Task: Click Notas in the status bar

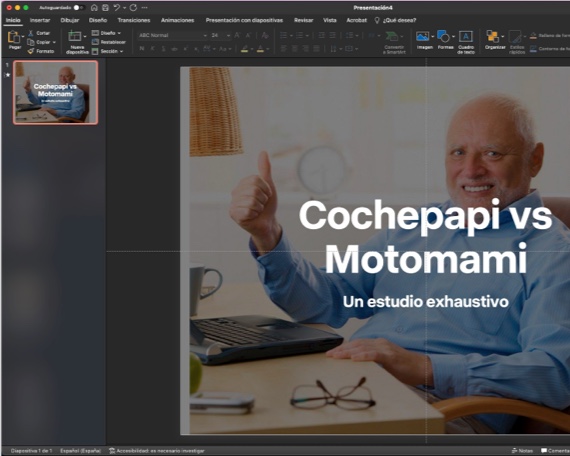Action: click(x=522, y=451)
